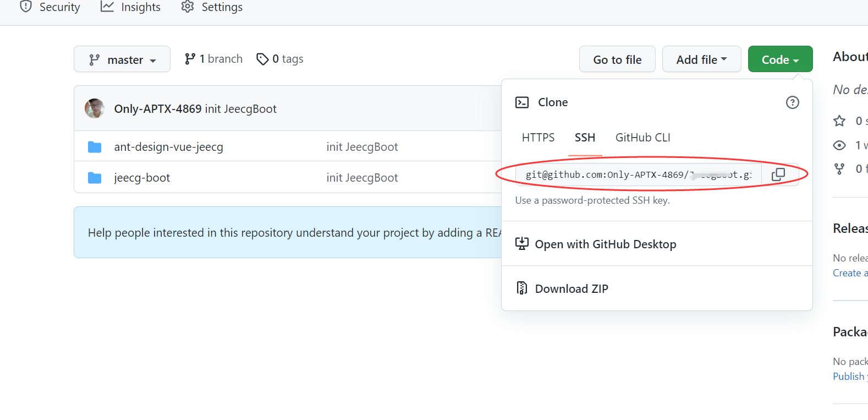Open the master branch dropdown
Viewport: 868px width, 420px height.
click(122, 59)
